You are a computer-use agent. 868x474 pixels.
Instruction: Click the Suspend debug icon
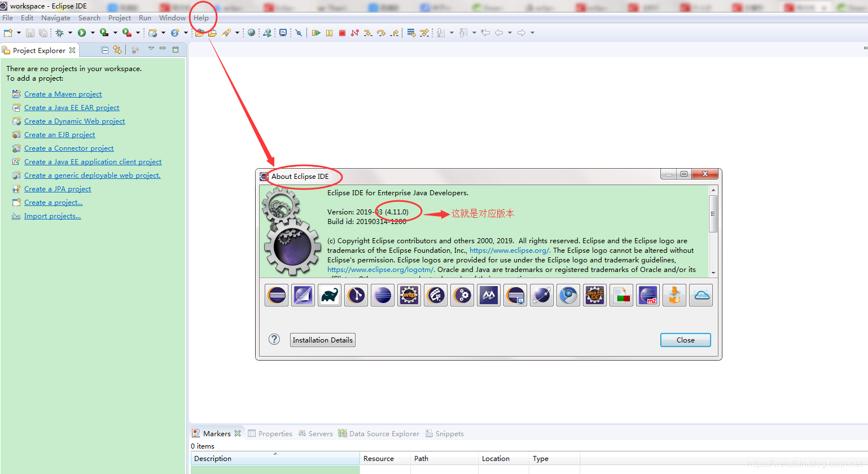[329, 33]
